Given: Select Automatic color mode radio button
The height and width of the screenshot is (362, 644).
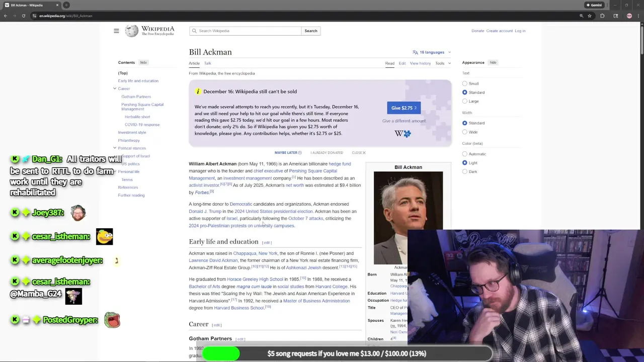Looking at the screenshot, I should [x=464, y=154].
